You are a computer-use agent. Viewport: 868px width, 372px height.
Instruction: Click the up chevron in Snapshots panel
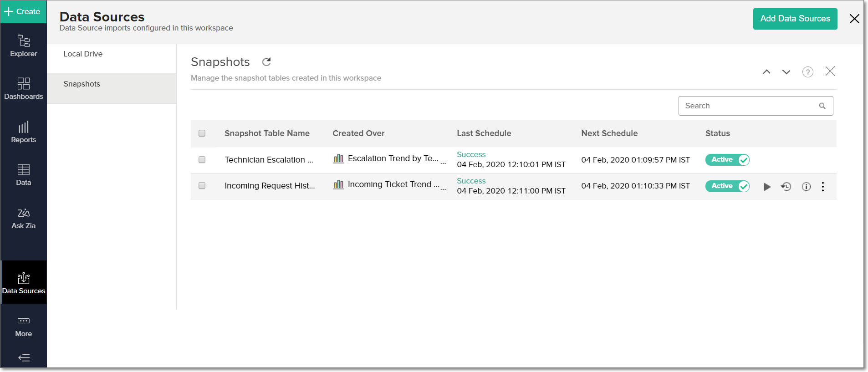766,72
